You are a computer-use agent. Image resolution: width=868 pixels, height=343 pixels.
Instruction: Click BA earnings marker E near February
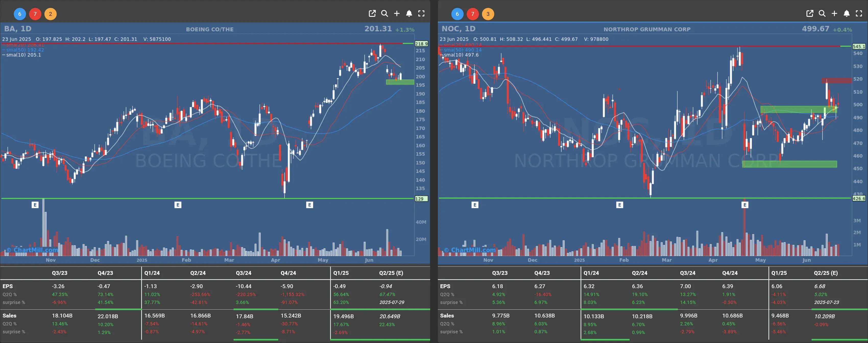pos(178,205)
